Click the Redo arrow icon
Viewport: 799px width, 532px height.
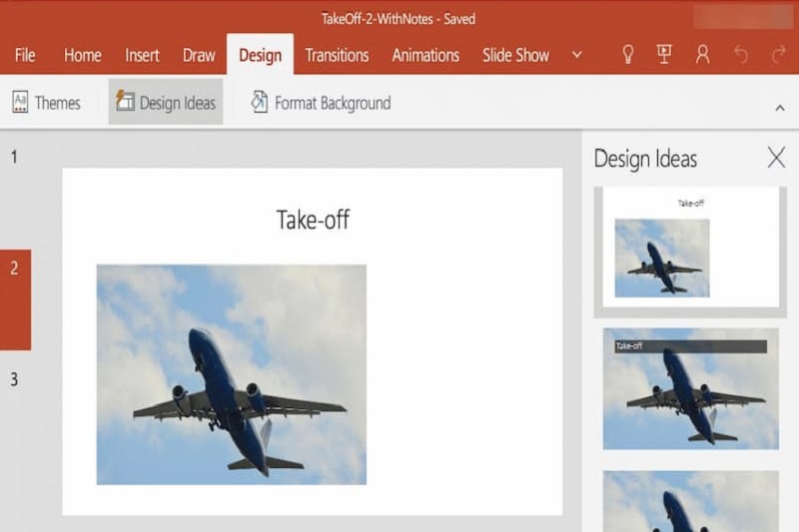778,55
